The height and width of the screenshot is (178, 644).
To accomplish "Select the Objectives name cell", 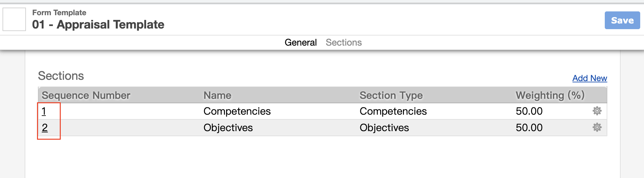I will [228, 128].
